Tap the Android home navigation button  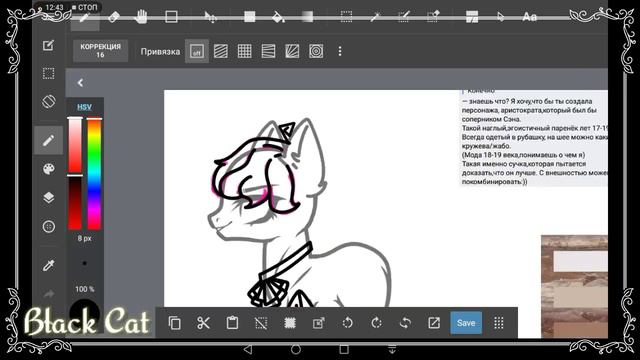click(296, 349)
